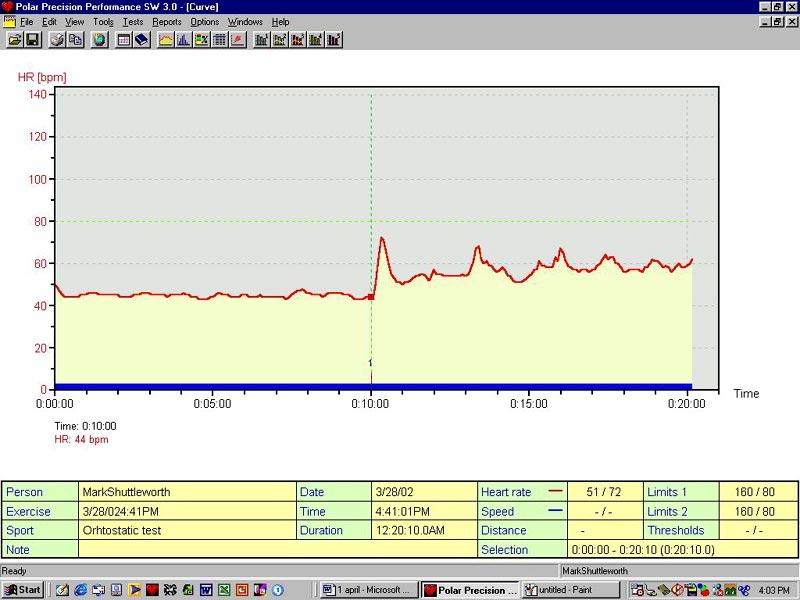Click the bar chart icon numbered 3
This screenshot has height=600, width=800.
(x=298, y=39)
